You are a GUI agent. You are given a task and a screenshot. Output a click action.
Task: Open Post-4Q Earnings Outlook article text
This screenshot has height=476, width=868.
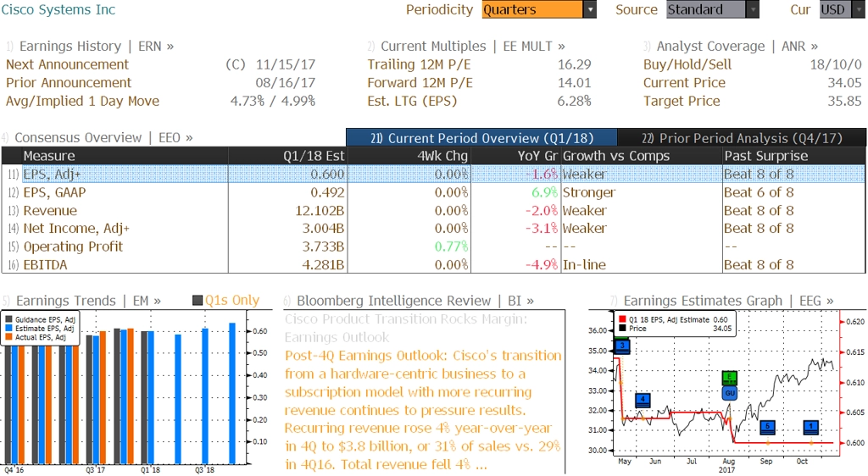pyautogui.click(x=424, y=410)
